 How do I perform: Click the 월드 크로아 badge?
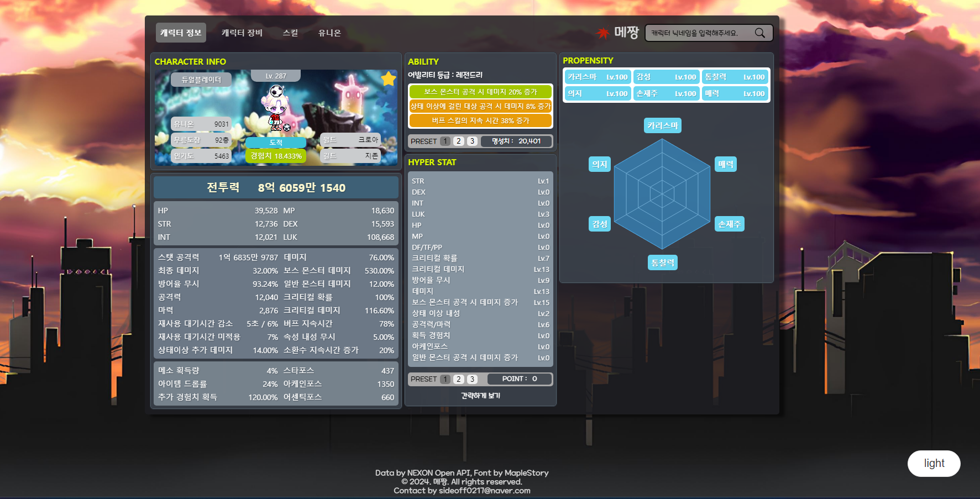(350, 140)
